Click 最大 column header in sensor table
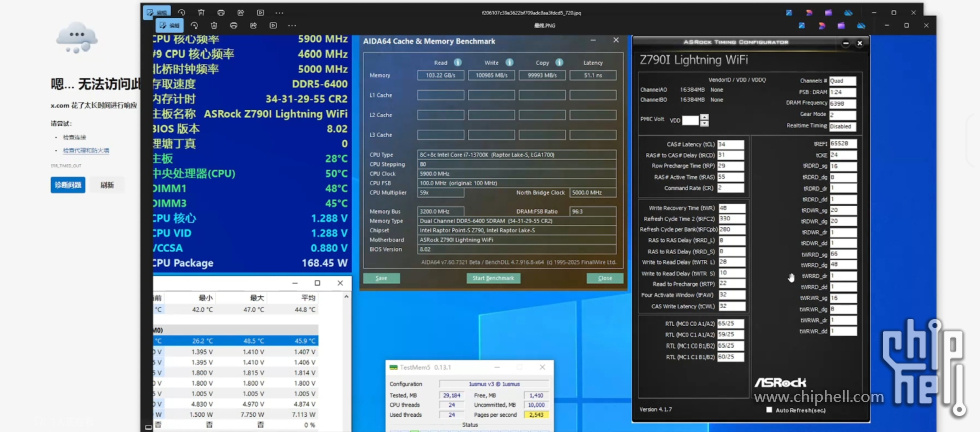 coord(256,298)
